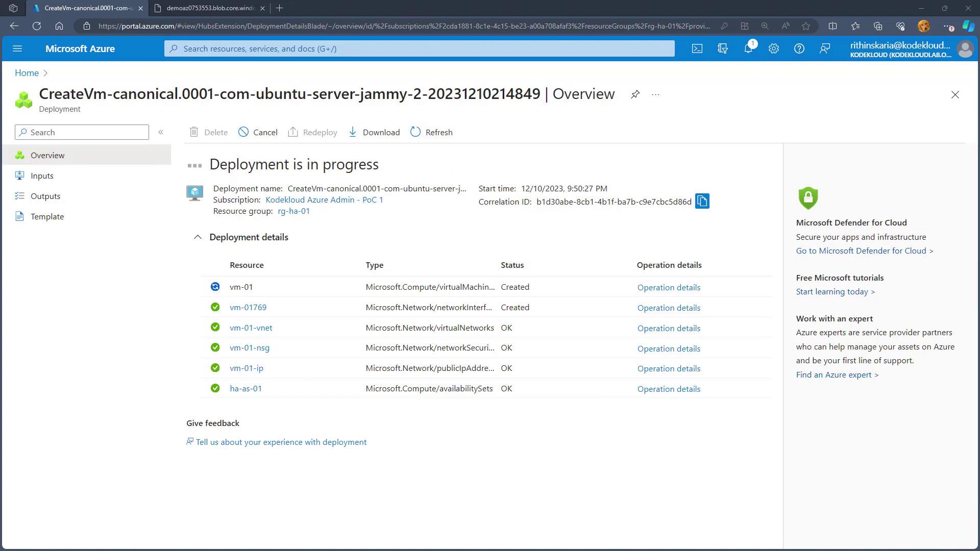The width and height of the screenshot is (980, 551).
Task: Collapse the left navigation pane
Action: point(161,132)
